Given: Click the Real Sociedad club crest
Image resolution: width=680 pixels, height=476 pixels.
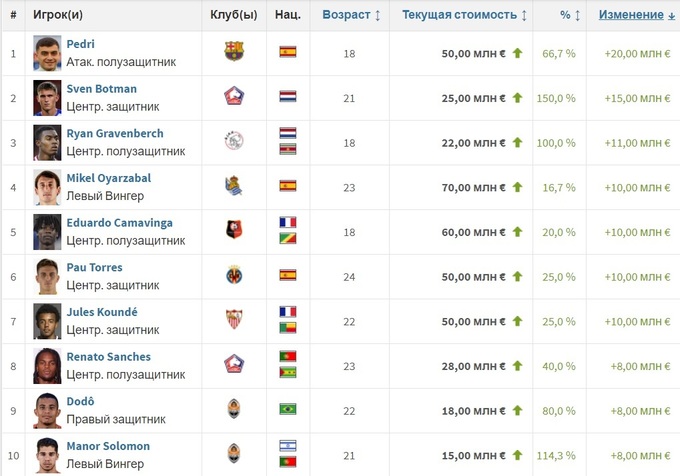Looking at the screenshot, I should [x=234, y=186].
